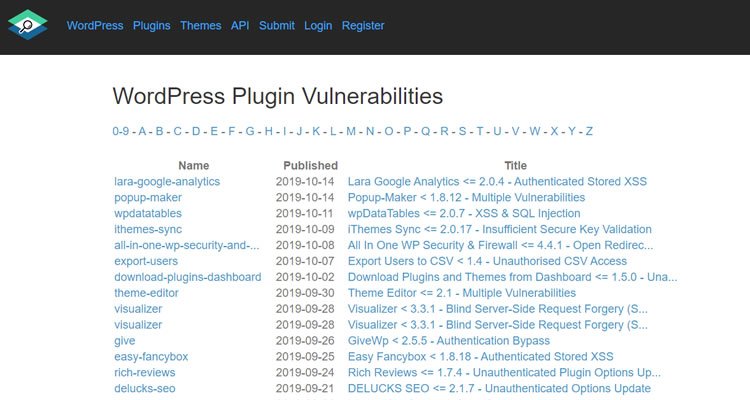Go to the Plugins nav item

(152, 26)
